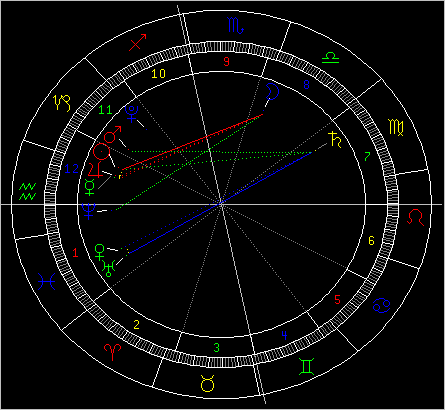Click the green house number 7 label

(367, 156)
